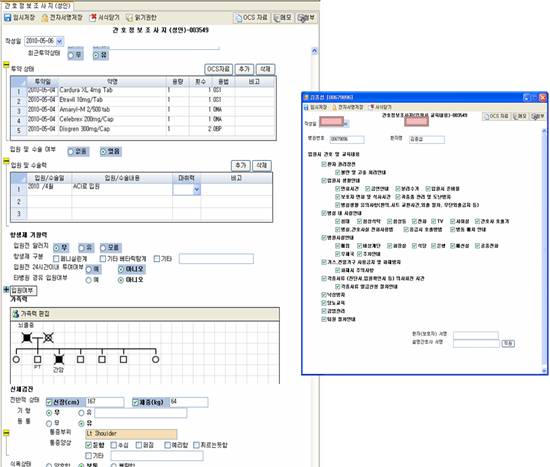The width and height of the screenshot is (550, 467).
Task: Check the 페니실린계 checkbox
Action: pyautogui.click(x=56, y=259)
